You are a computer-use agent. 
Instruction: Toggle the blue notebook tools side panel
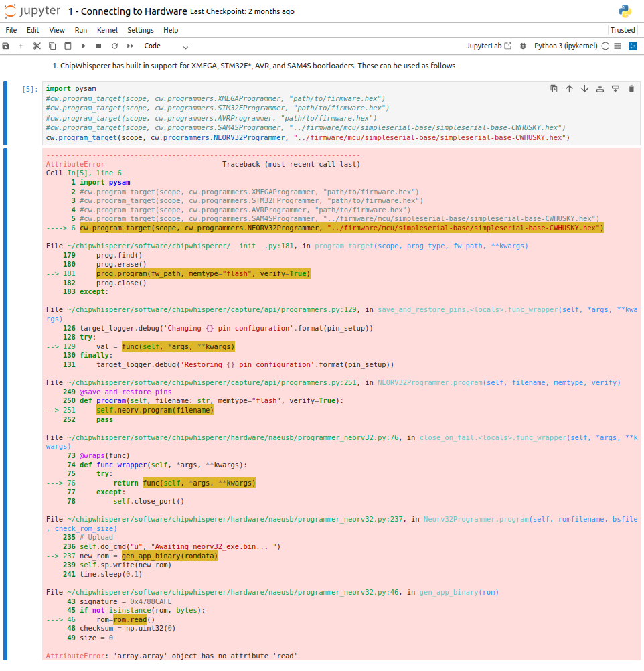pyautogui.click(x=633, y=46)
